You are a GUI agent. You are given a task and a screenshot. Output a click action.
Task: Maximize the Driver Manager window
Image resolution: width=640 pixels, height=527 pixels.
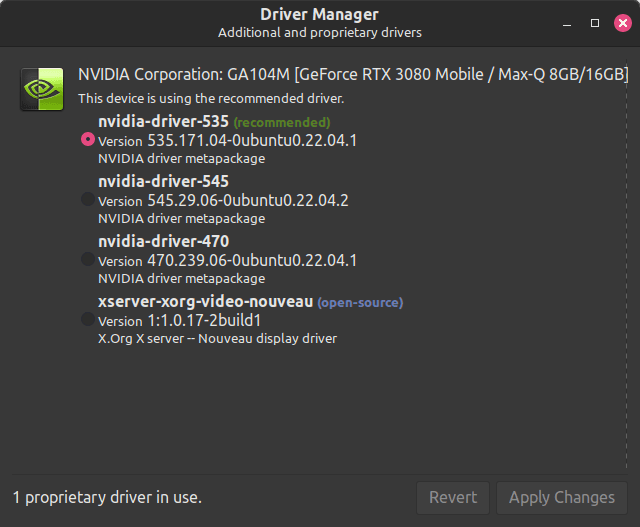(595, 23)
